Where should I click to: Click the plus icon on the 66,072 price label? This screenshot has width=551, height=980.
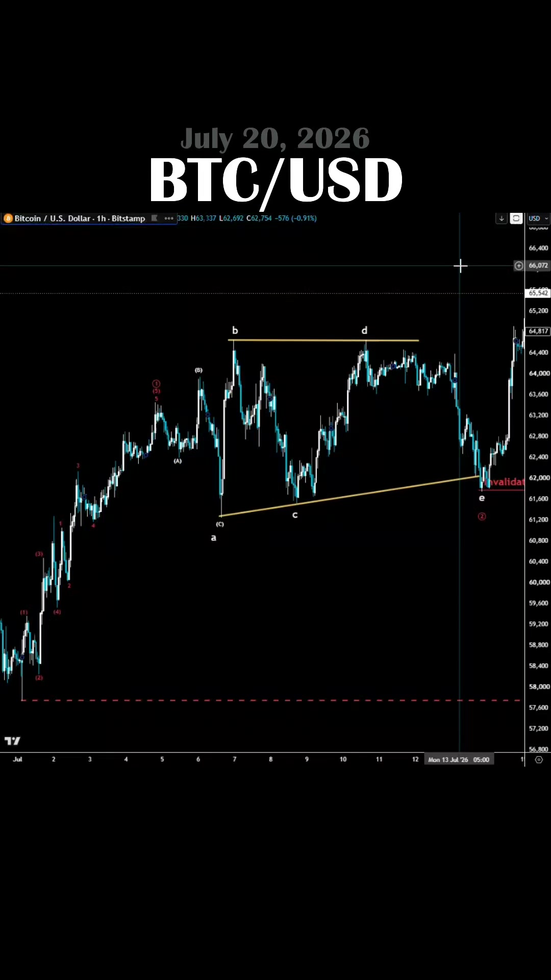click(x=519, y=265)
